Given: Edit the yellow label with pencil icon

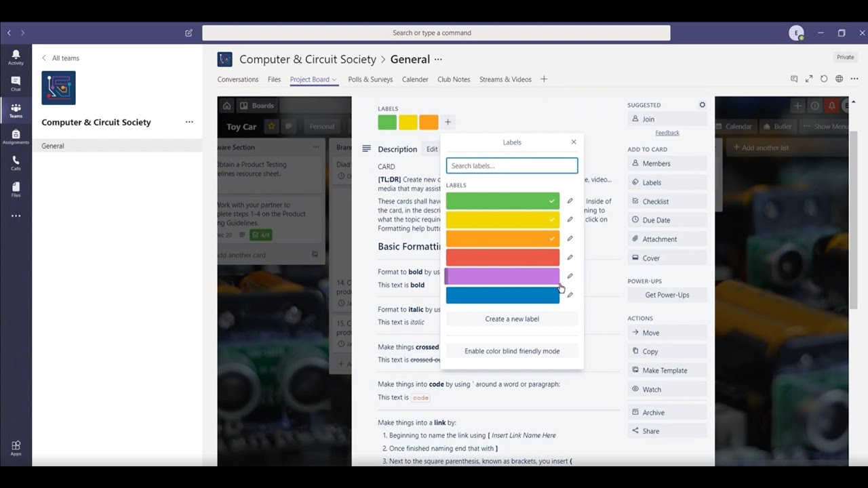Looking at the screenshot, I should 570,220.
